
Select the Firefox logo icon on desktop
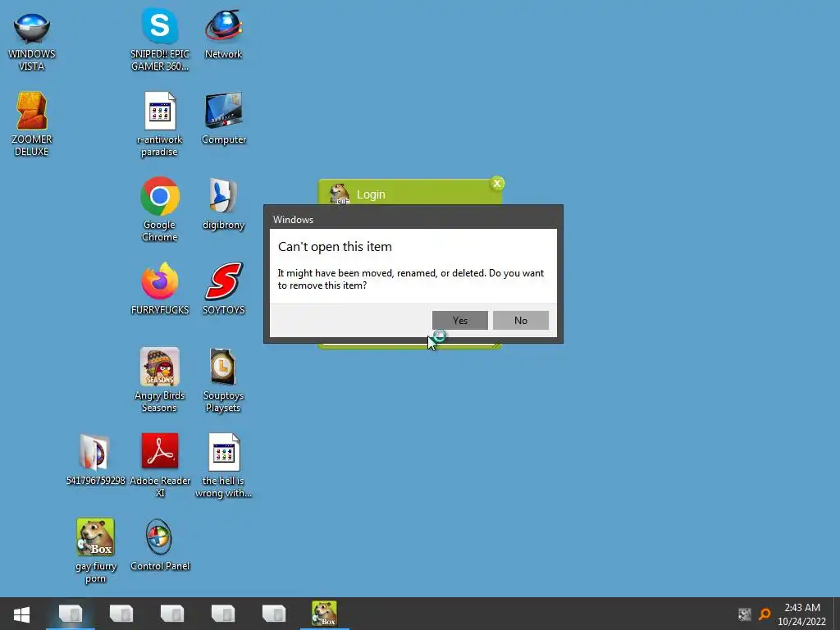(160, 281)
